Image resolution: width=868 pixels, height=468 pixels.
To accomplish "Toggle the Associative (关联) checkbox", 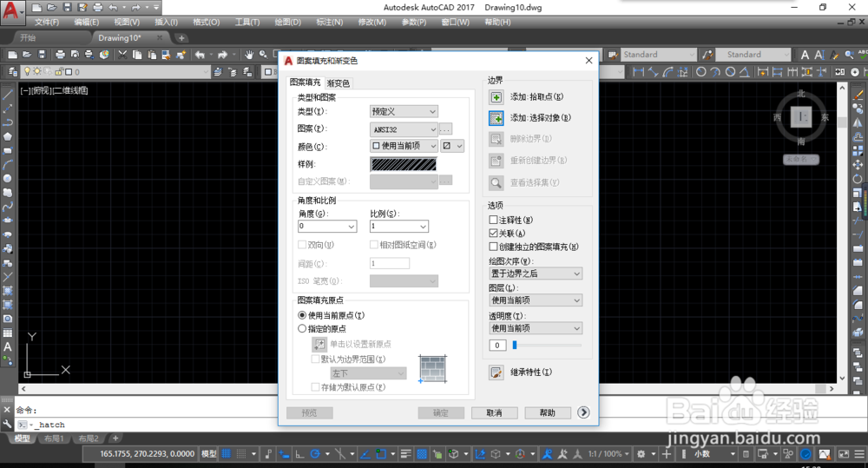I will [x=493, y=234].
